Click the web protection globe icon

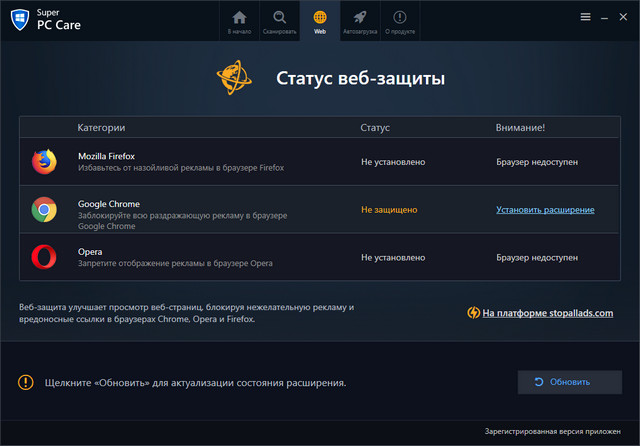point(235,77)
